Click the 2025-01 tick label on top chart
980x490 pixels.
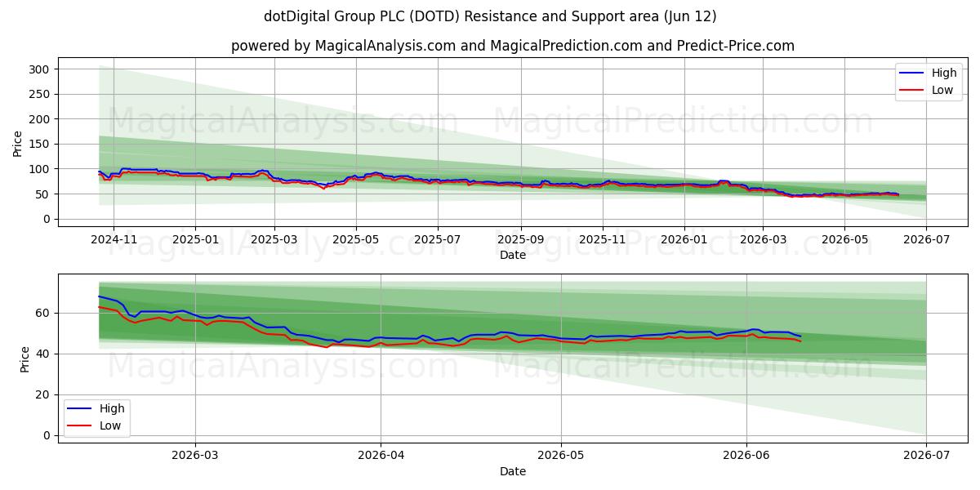(195, 238)
